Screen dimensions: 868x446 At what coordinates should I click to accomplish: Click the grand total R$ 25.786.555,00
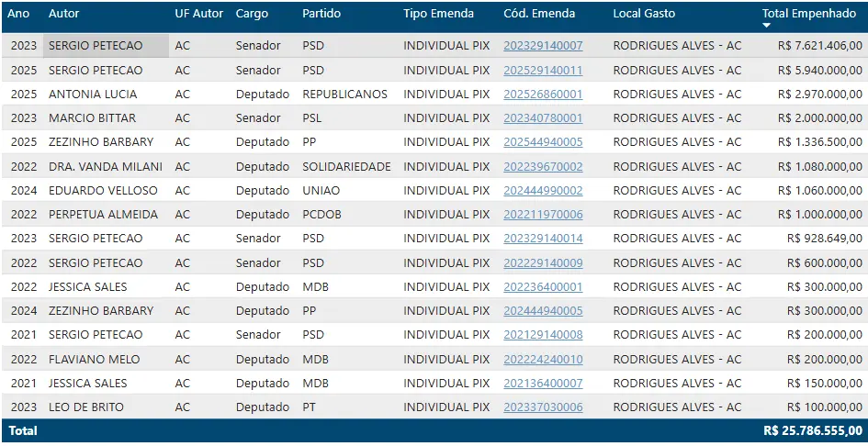click(x=812, y=430)
